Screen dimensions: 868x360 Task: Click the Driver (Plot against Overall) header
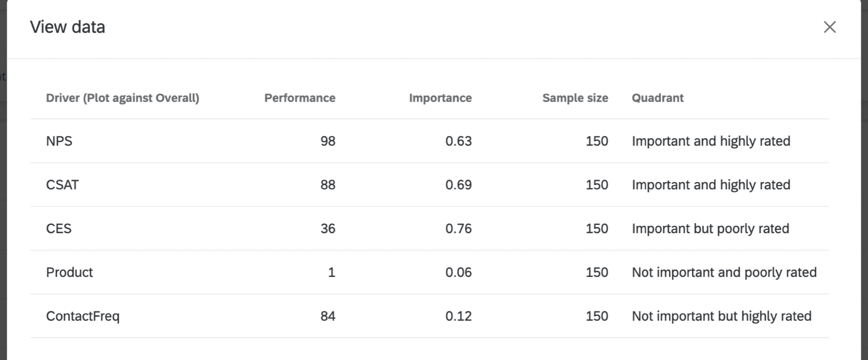pyautogui.click(x=123, y=98)
